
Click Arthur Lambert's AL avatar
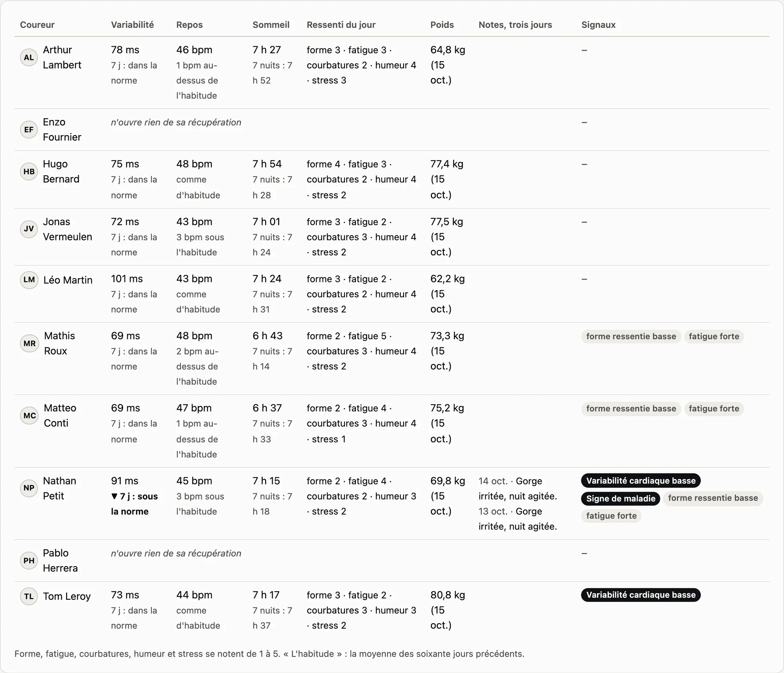(29, 57)
